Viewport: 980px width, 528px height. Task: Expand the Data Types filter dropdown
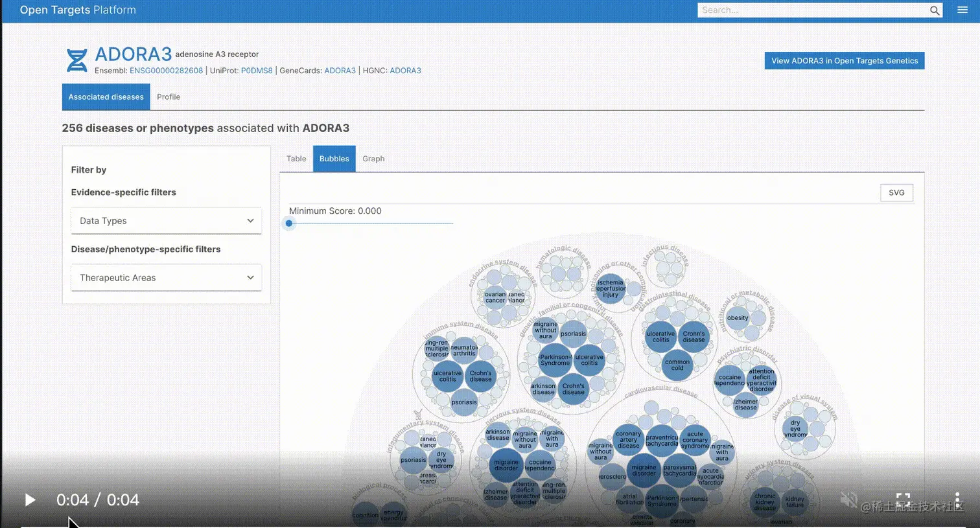pos(167,221)
